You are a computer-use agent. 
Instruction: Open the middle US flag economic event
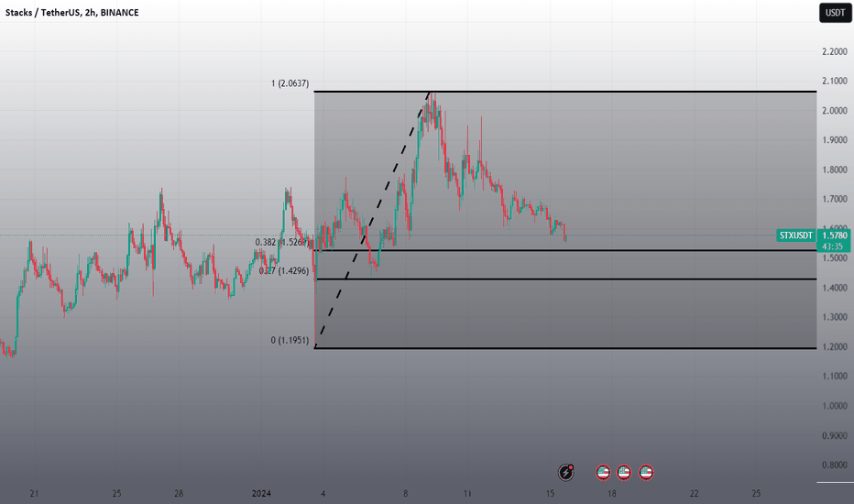point(624,473)
